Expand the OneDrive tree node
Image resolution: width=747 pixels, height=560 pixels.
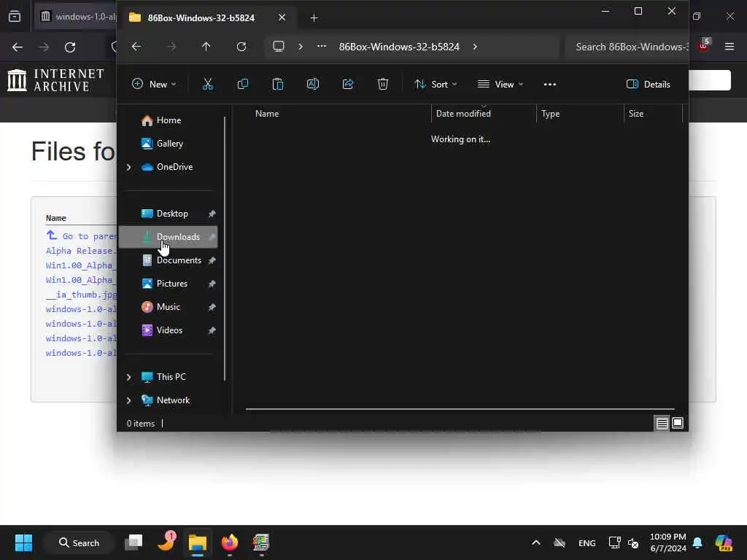(x=128, y=167)
